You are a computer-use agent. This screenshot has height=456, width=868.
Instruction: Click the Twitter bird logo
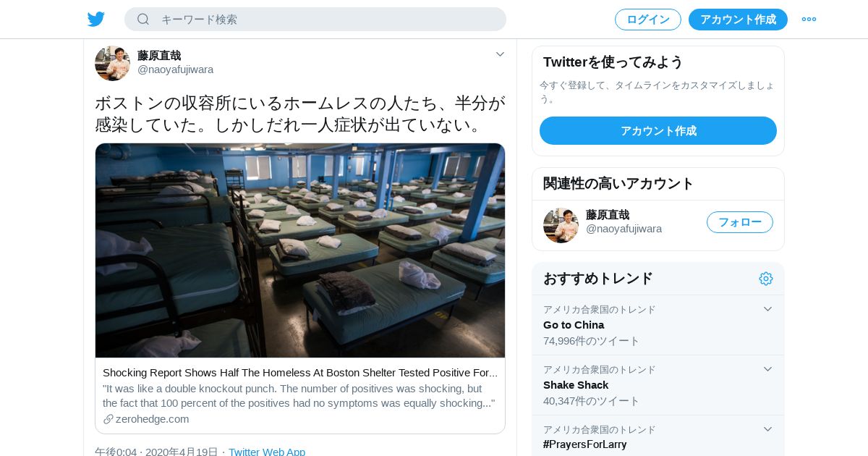[x=96, y=20]
